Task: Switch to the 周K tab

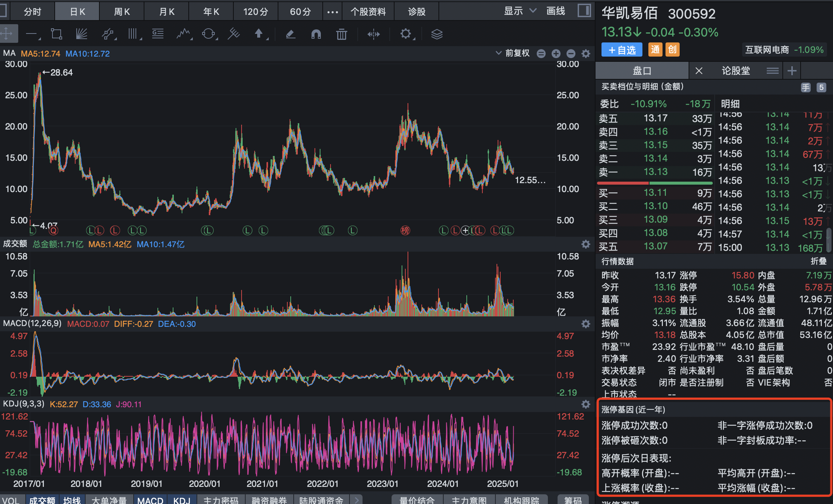Action: [122, 12]
